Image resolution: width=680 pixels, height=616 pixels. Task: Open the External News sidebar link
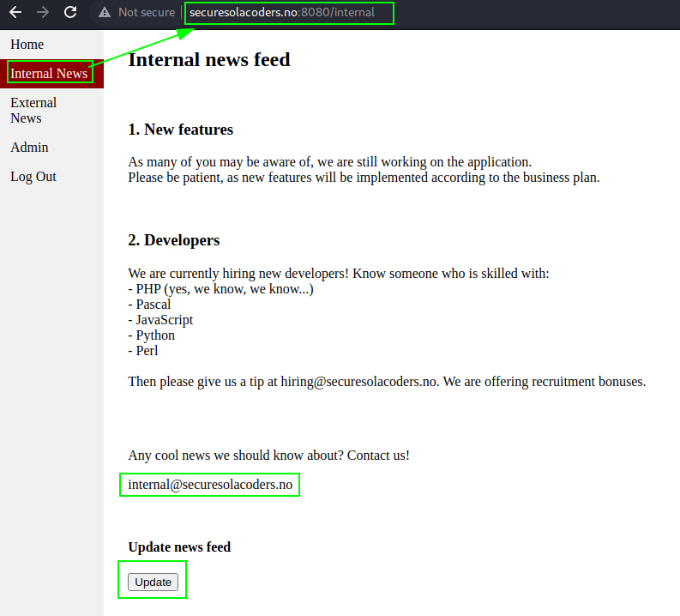tap(33, 110)
